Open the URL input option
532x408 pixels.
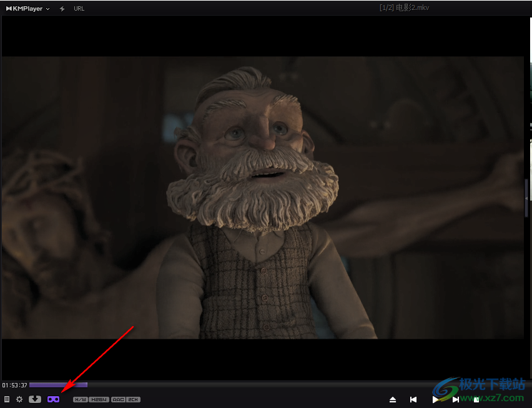79,9
